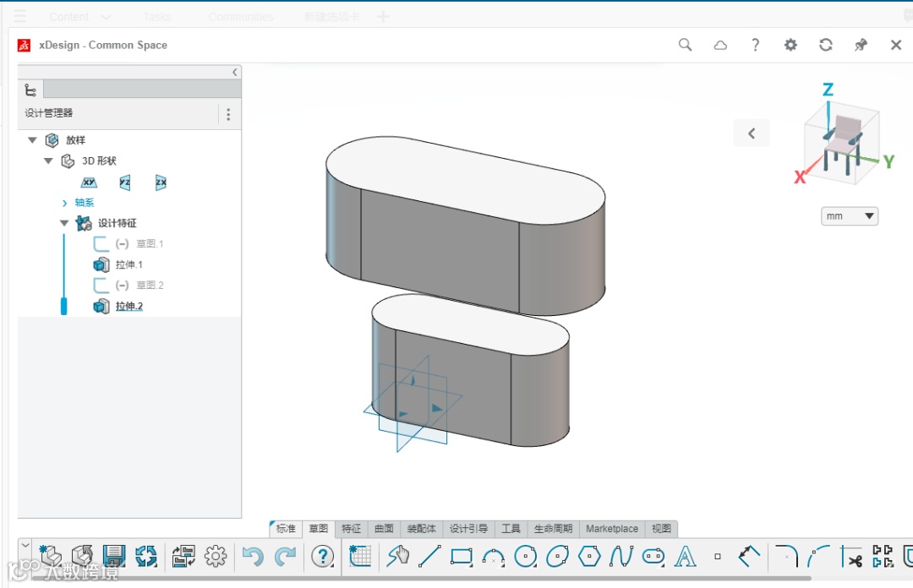
Task: Select the smart Dimension tool
Action: point(749,556)
